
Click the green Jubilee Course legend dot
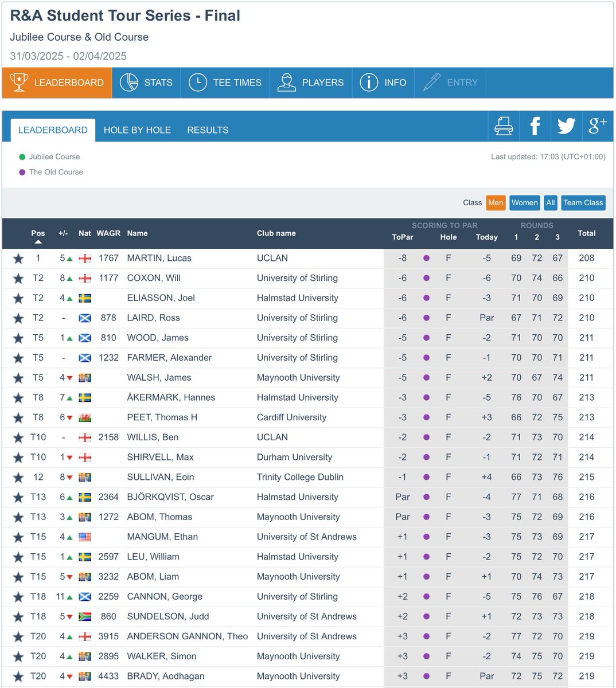22,157
